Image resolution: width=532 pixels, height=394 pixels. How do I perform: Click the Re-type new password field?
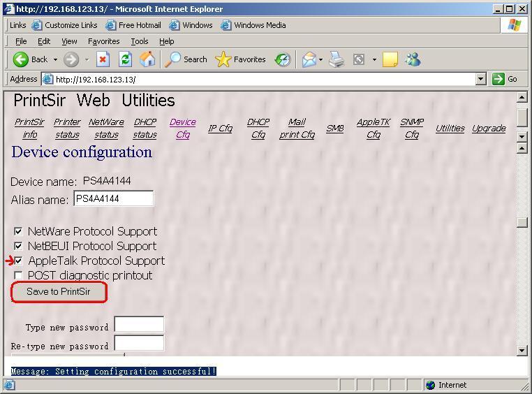click(139, 343)
